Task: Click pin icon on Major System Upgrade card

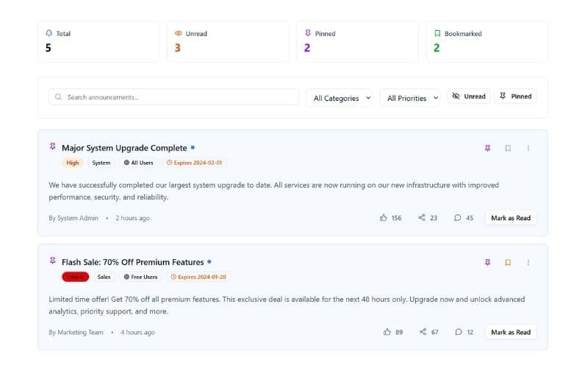Action: click(x=487, y=148)
